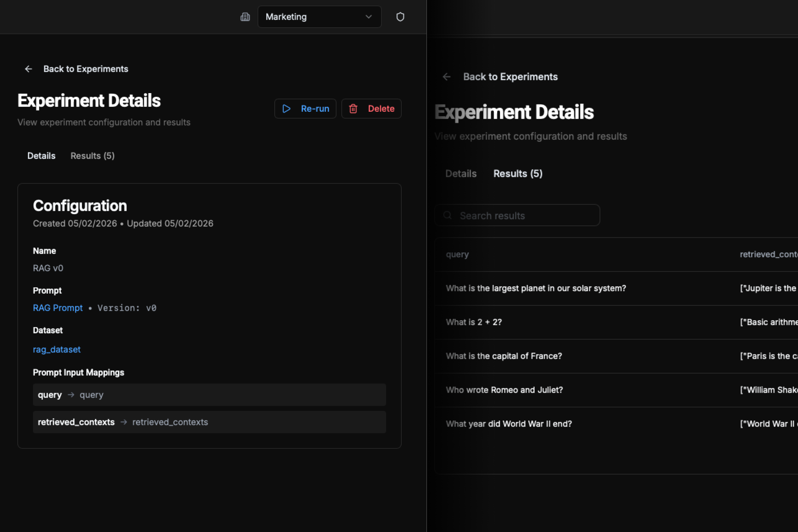Click the search magnifier icon
Viewport: 798px width, 532px height.
(x=448, y=215)
